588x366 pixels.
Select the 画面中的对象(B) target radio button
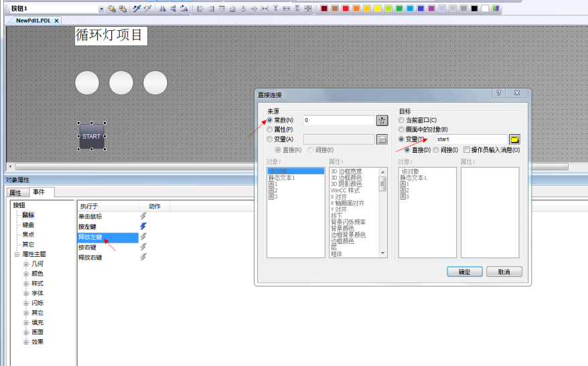402,129
